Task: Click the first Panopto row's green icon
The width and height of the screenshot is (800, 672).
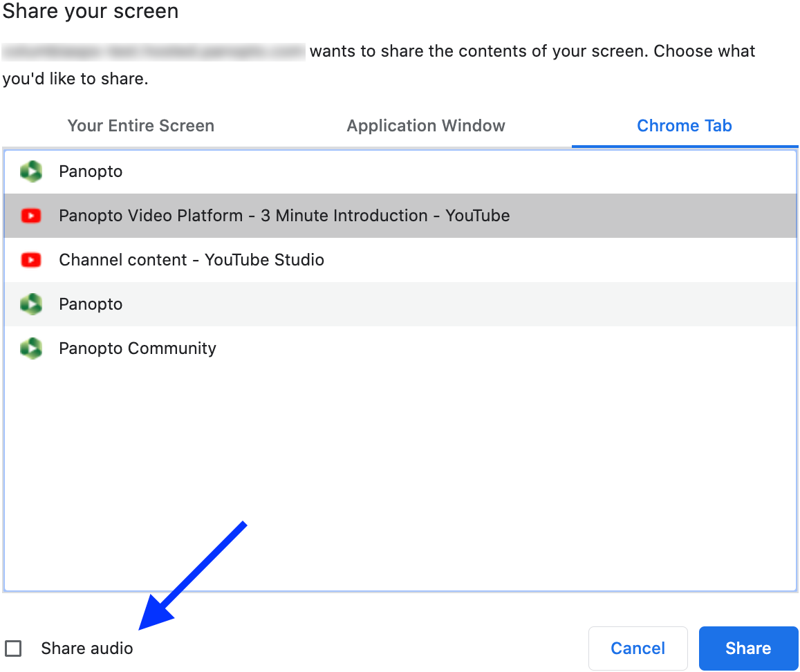Action: coord(31,171)
